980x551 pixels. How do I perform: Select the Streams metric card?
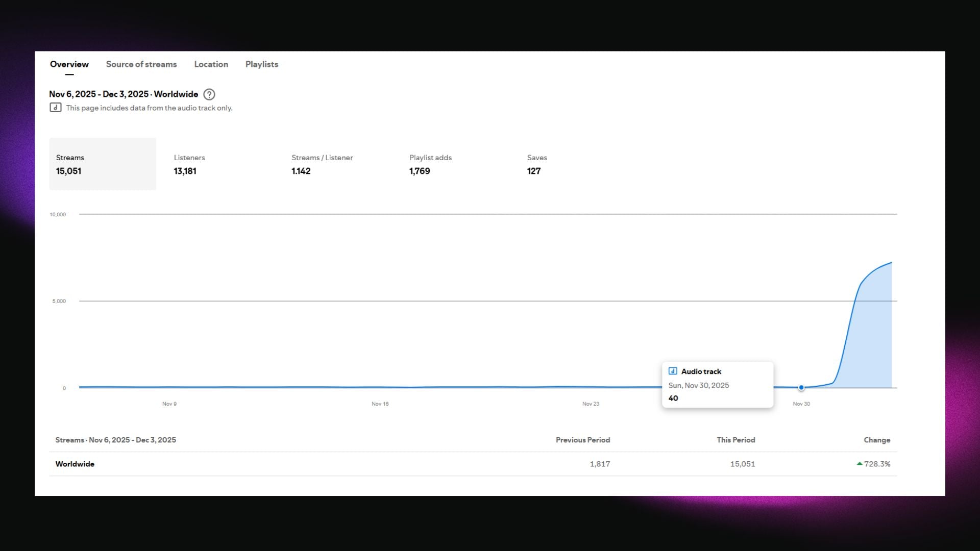103,164
